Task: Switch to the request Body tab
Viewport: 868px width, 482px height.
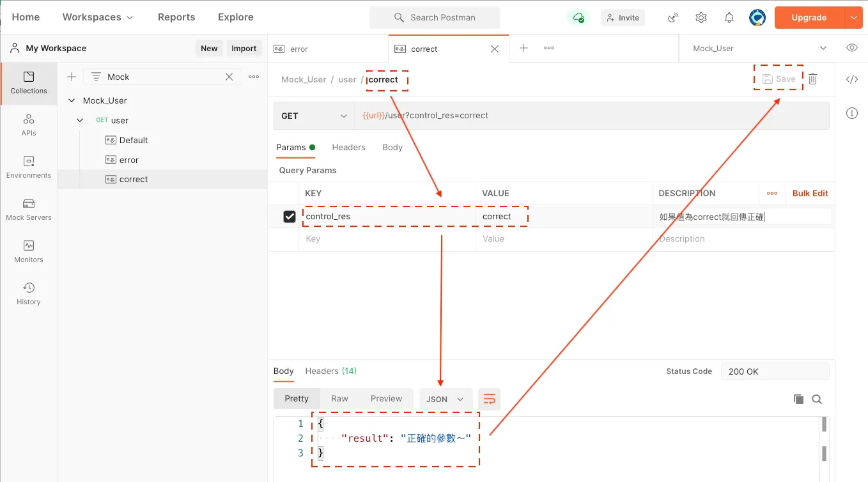Action: 392,147
